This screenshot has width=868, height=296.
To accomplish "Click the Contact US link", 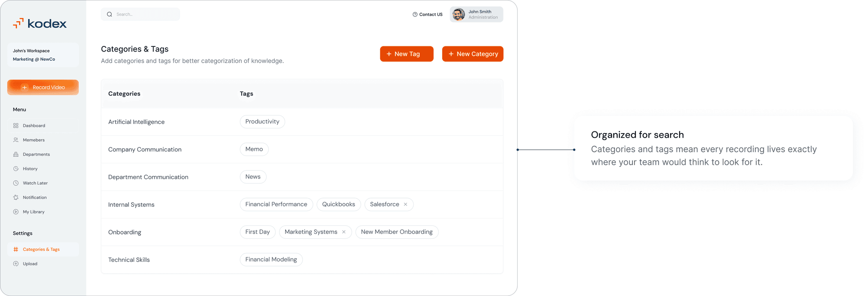I will (427, 14).
